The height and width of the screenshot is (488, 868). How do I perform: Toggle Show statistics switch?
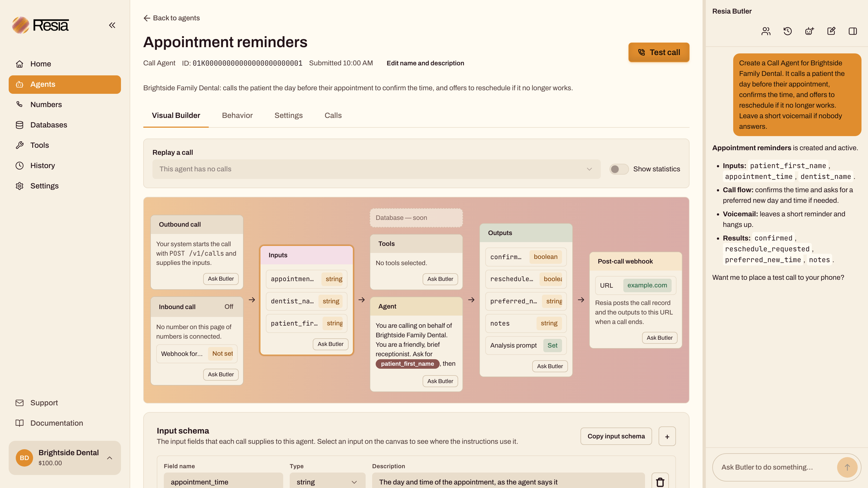click(619, 169)
